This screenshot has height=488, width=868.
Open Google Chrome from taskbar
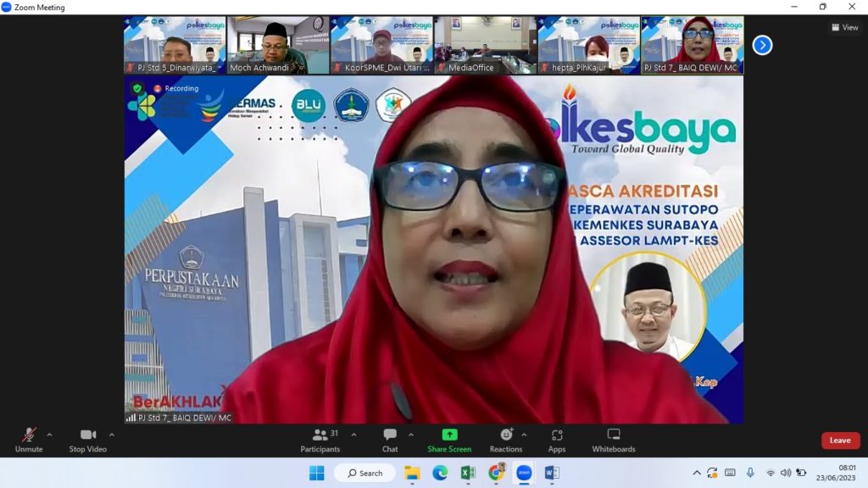point(496,473)
